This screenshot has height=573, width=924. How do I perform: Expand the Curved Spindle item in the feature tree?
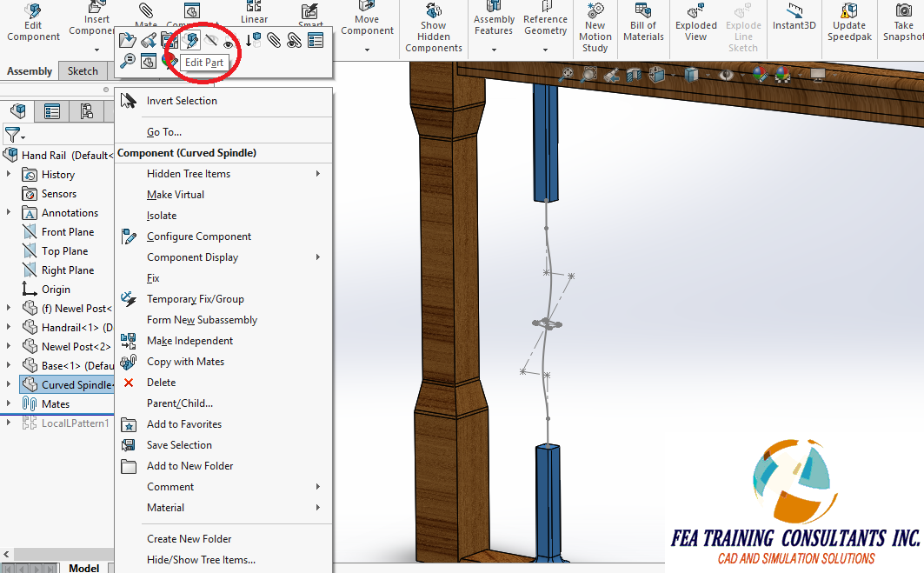7,384
